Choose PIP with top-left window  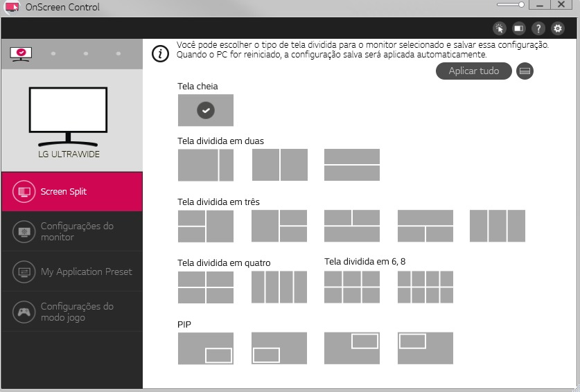click(x=425, y=348)
